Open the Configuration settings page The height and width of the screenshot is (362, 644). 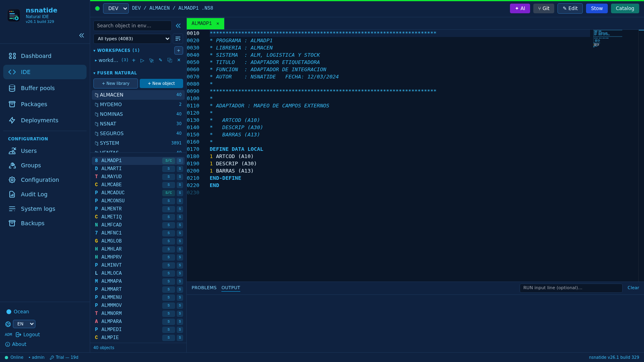pos(45,180)
